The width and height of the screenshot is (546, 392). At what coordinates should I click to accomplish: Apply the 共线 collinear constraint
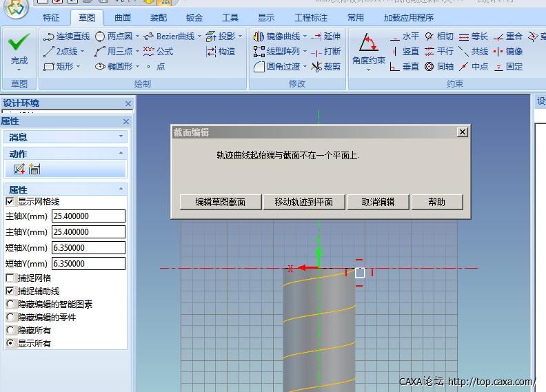pyautogui.click(x=473, y=52)
